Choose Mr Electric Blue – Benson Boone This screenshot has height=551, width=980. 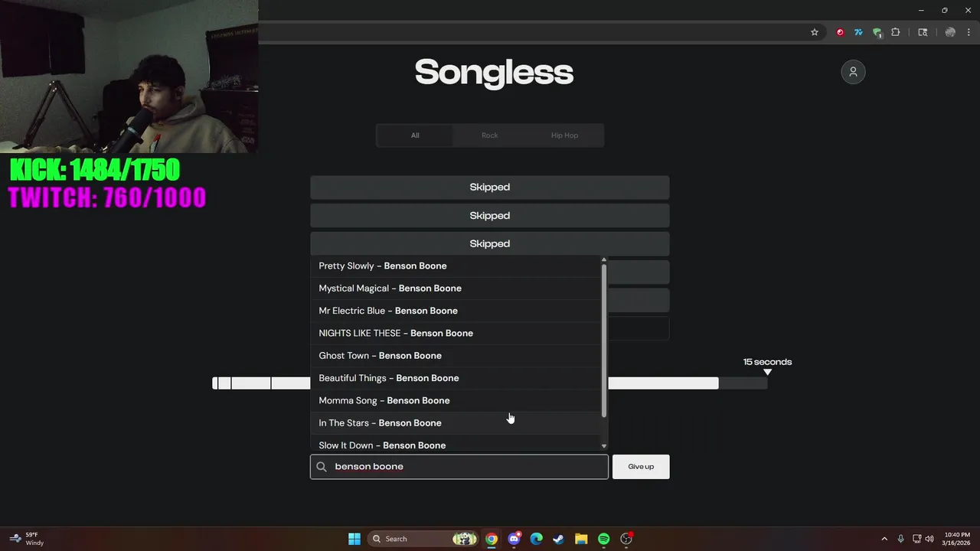tap(456, 311)
